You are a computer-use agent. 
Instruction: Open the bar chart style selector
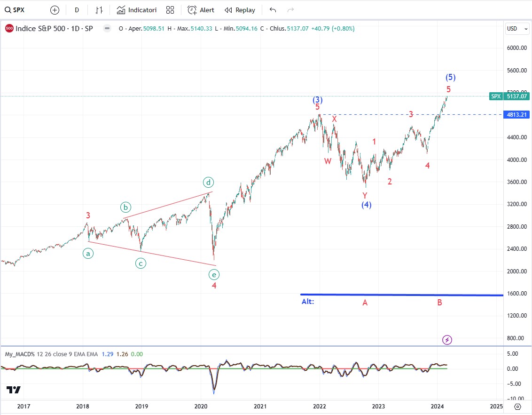99,10
